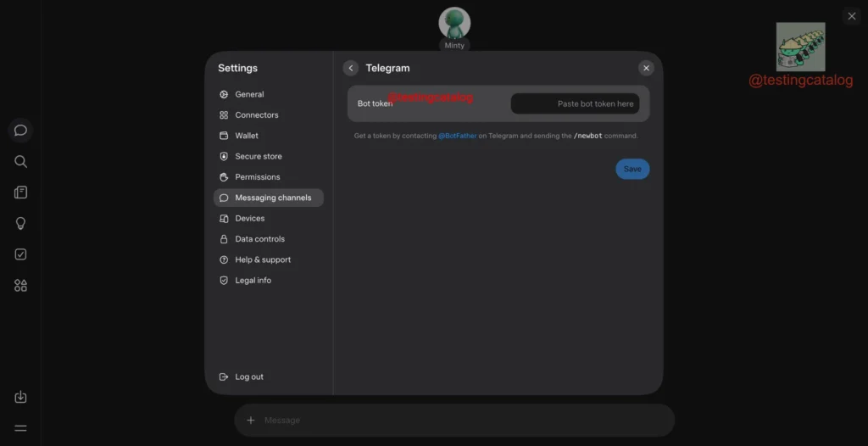Click the Data controls lock icon
868x446 pixels.
coord(224,239)
